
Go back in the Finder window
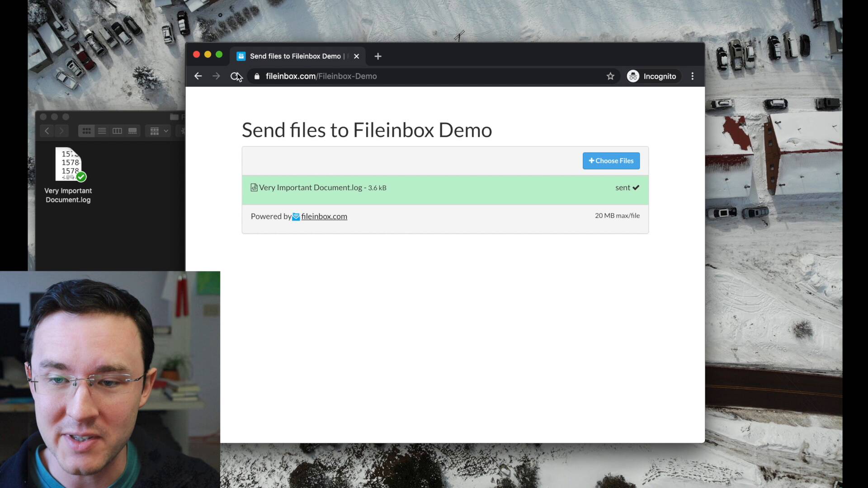pyautogui.click(x=47, y=131)
